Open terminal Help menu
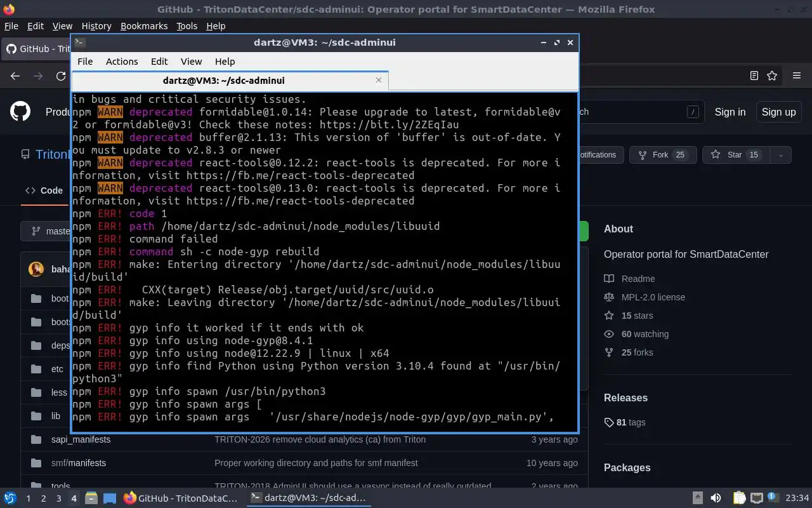This screenshot has height=508, width=812. tap(225, 62)
